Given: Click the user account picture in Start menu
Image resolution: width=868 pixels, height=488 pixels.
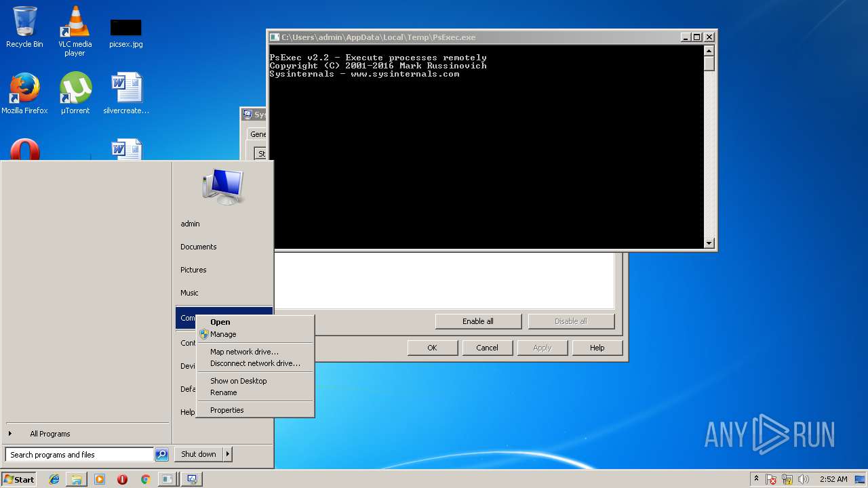Looking at the screenshot, I should [x=222, y=186].
